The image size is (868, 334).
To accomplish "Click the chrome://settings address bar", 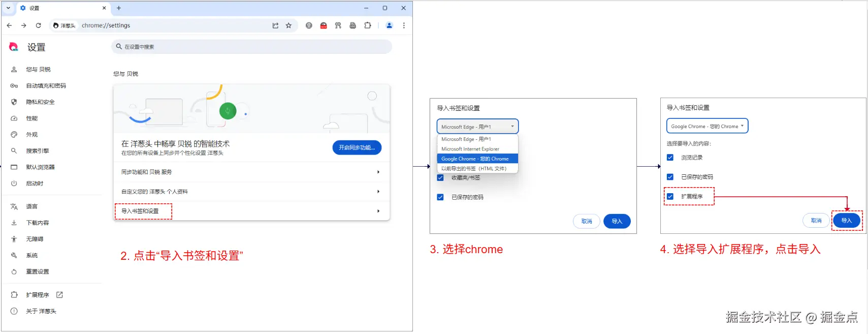I will coord(173,25).
